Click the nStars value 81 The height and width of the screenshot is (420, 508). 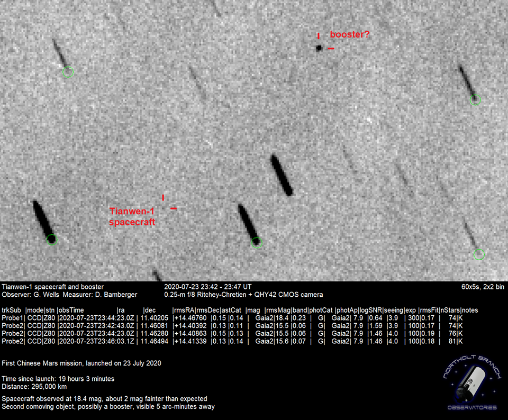click(452, 341)
